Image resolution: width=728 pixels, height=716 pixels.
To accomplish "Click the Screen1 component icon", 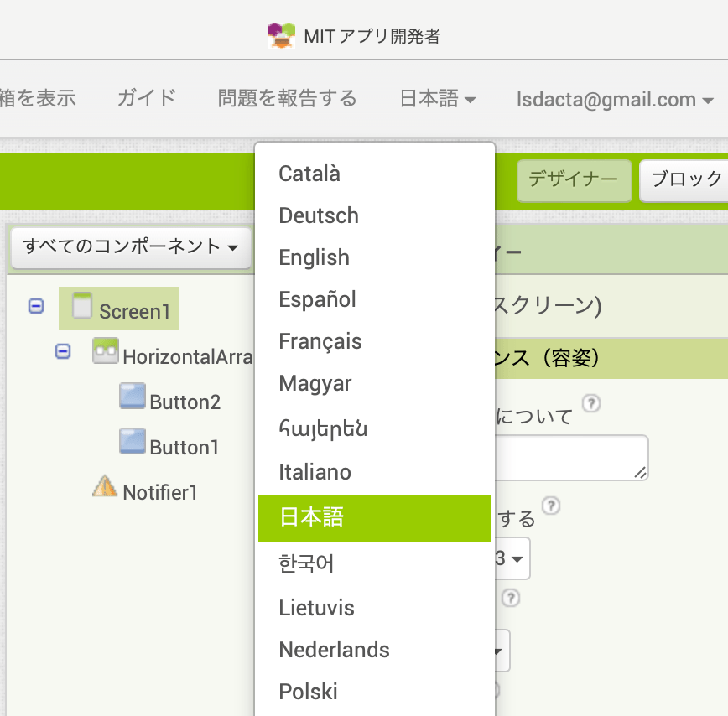I will (x=82, y=306).
